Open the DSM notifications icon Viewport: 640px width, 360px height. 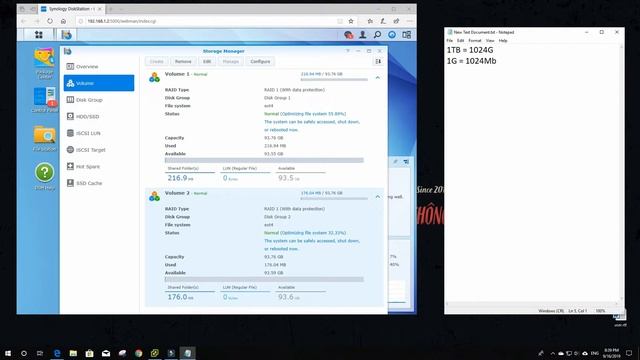(348, 35)
